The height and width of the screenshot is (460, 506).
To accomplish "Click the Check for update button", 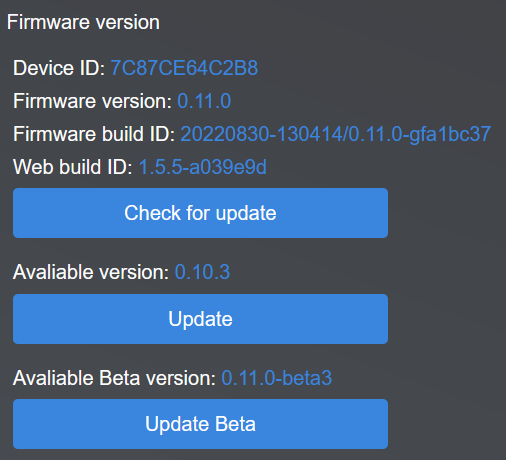I will point(200,213).
